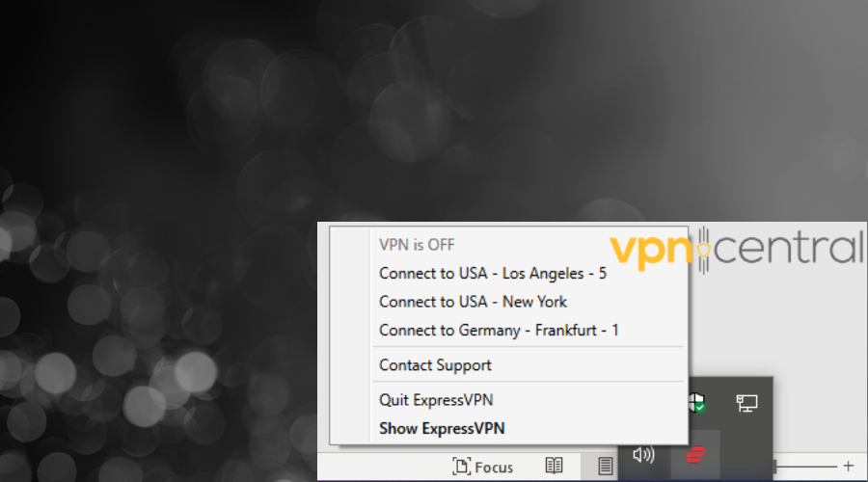Switch to Read Mode book icon
Image resolution: width=868 pixels, height=482 pixels.
pyautogui.click(x=555, y=466)
